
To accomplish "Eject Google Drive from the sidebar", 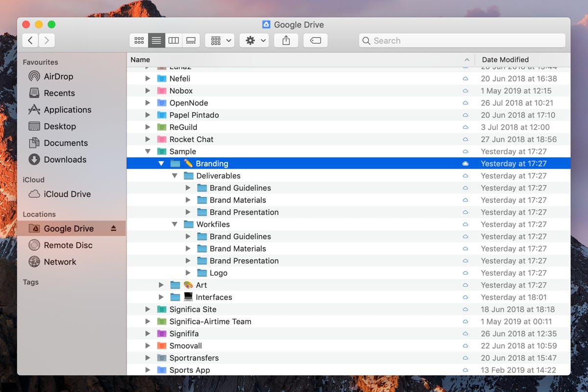I will point(114,228).
